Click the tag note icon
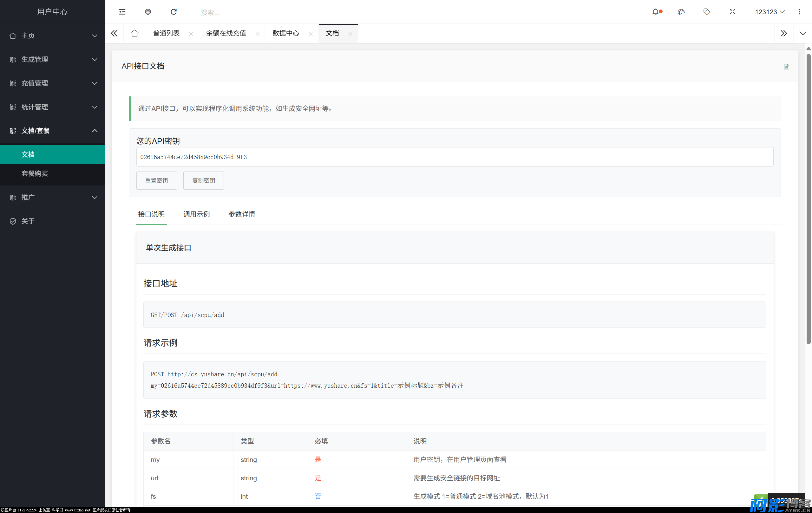This screenshot has width=812, height=513. point(706,12)
